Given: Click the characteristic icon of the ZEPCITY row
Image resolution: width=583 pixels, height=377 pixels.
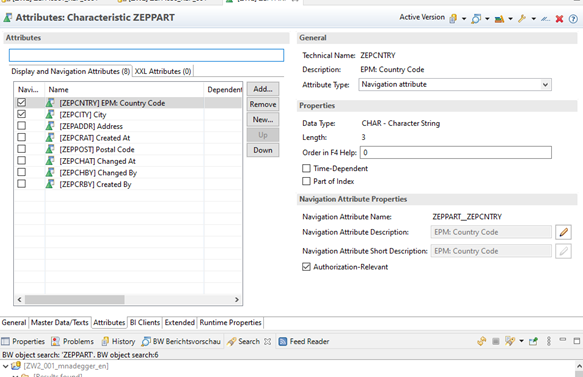Looking at the screenshot, I should pos(50,115).
